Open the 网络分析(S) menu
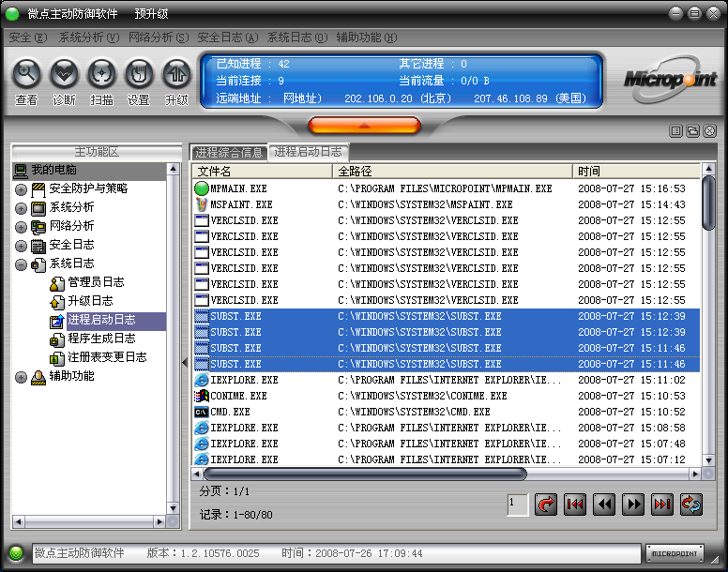Screen dimensions: 728x572 click(159, 38)
